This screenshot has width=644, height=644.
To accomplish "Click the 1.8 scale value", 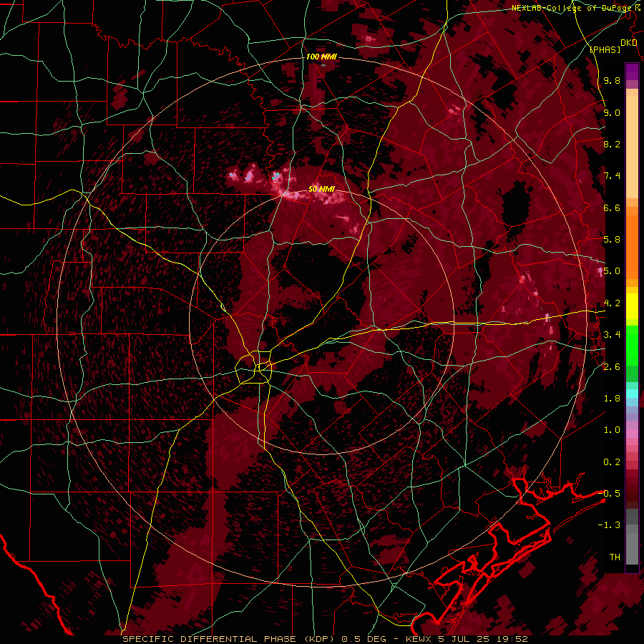I will [x=612, y=399].
